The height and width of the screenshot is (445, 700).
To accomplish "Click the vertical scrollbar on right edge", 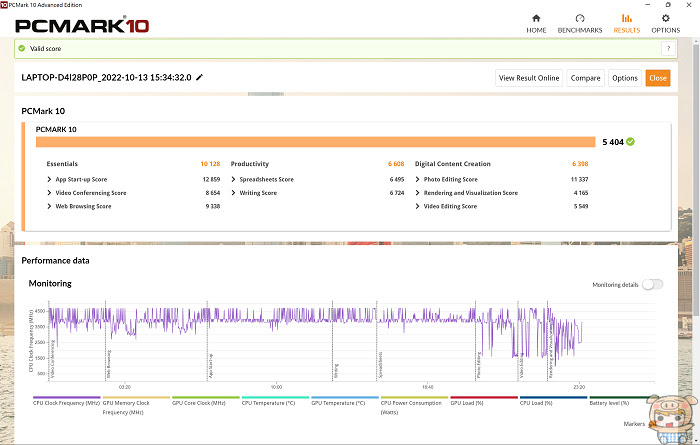I will (696, 179).
